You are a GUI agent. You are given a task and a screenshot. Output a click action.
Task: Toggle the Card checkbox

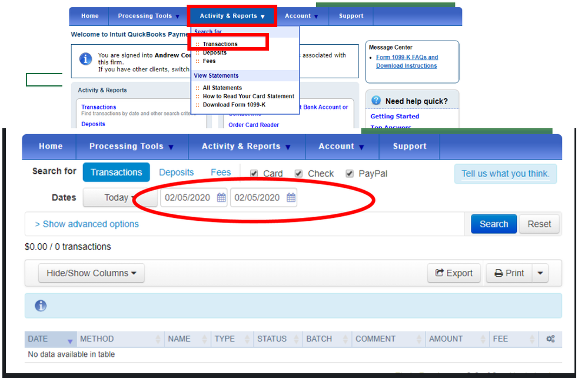pyautogui.click(x=254, y=174)
